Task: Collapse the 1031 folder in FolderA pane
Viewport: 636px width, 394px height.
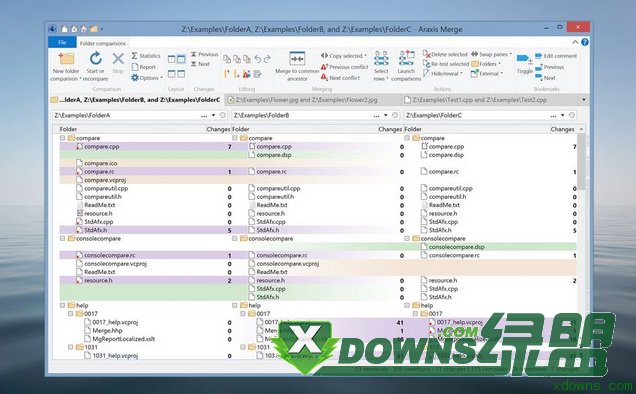Action: 70,347
